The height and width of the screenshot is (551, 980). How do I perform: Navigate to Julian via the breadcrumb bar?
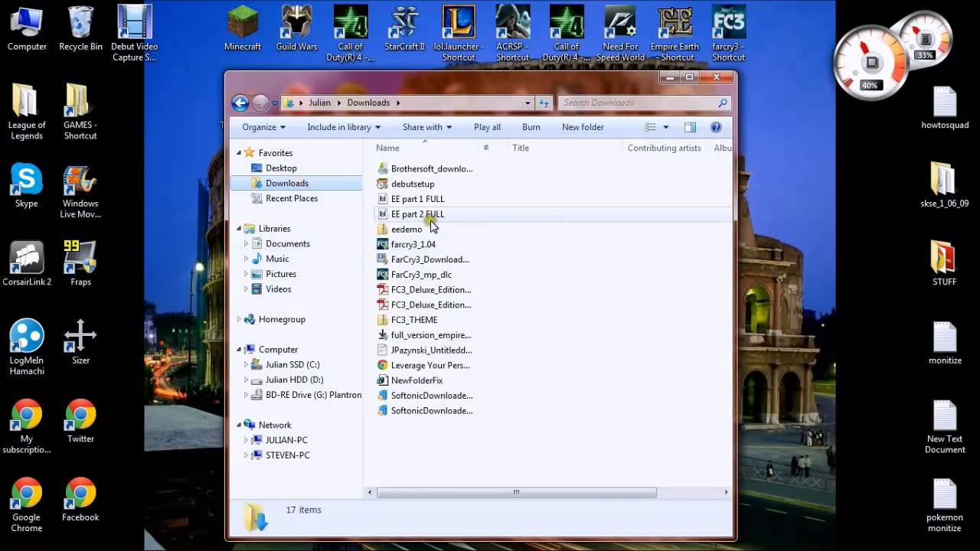(x=320, y=103)
